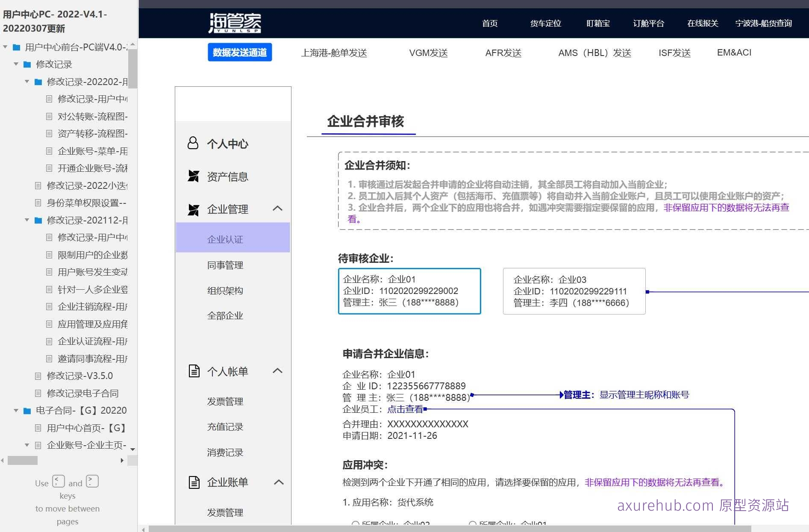Collapse the 修改记录 folder node
Viewport: 809px width, 532px height.
pos(16,64)
